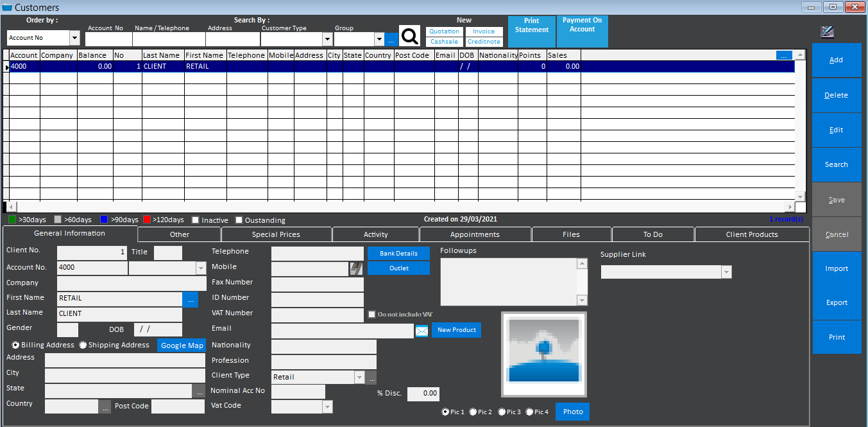868x427 pixels.
Task: Expand the Customer Type dropdown
Action: (327, 39)
